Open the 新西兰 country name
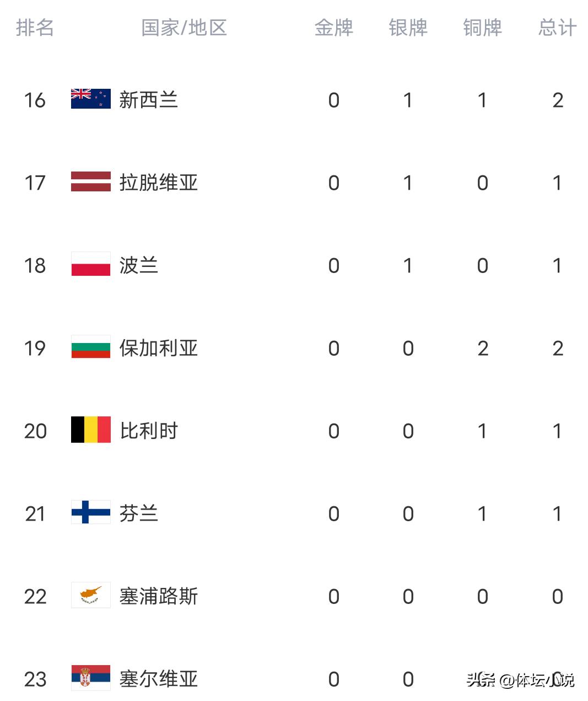Image resolution: width=588 pixels, height=701 pixels. (x=148, y=100)
